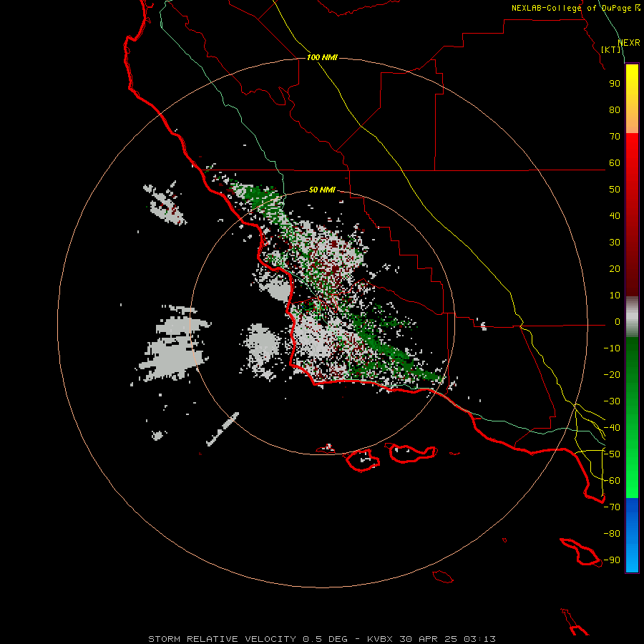Screen dimensions: 644x644
Task: Click the -40 scale value
Action: [612, 428]
